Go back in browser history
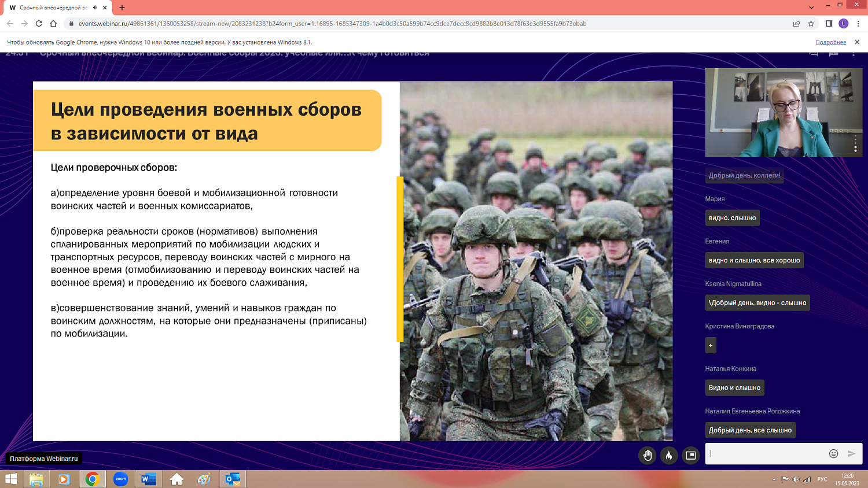The width and height of the screenshot is (868, 488). coord(10,24)
